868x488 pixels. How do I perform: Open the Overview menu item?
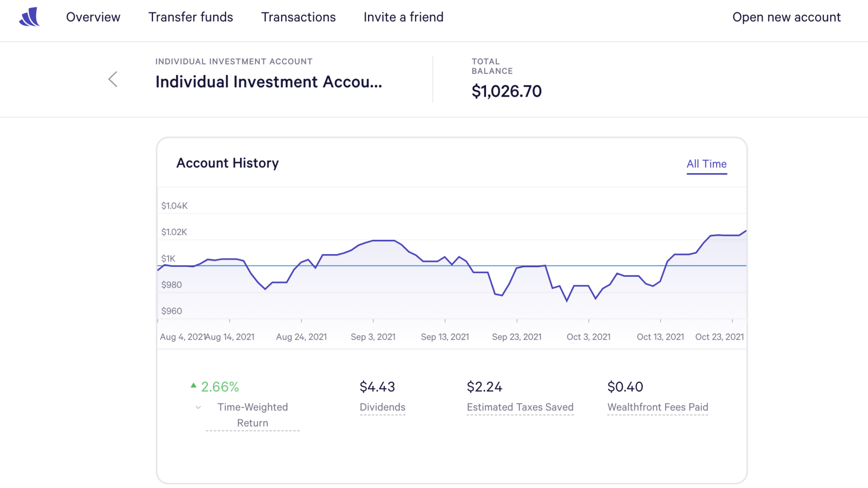tap(93, 17)
